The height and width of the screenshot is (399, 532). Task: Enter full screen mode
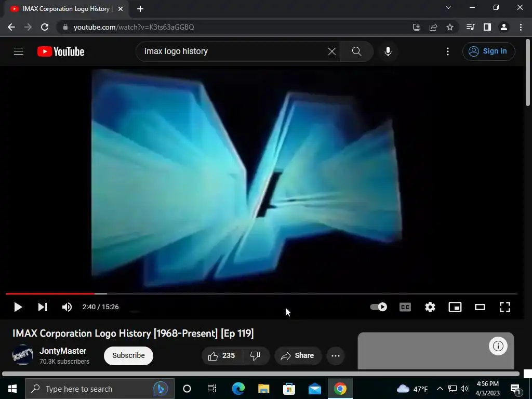click(x=505, y=307)
